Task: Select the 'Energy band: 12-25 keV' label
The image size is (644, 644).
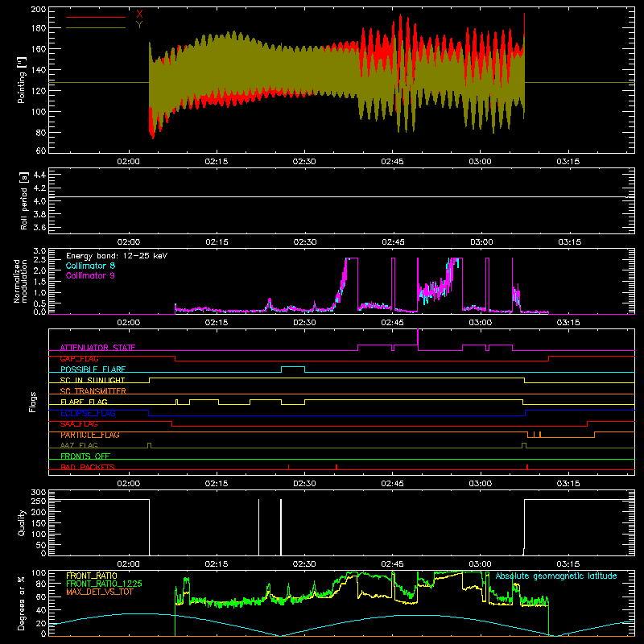Action: pyautogui.click(x=117, y=256)
